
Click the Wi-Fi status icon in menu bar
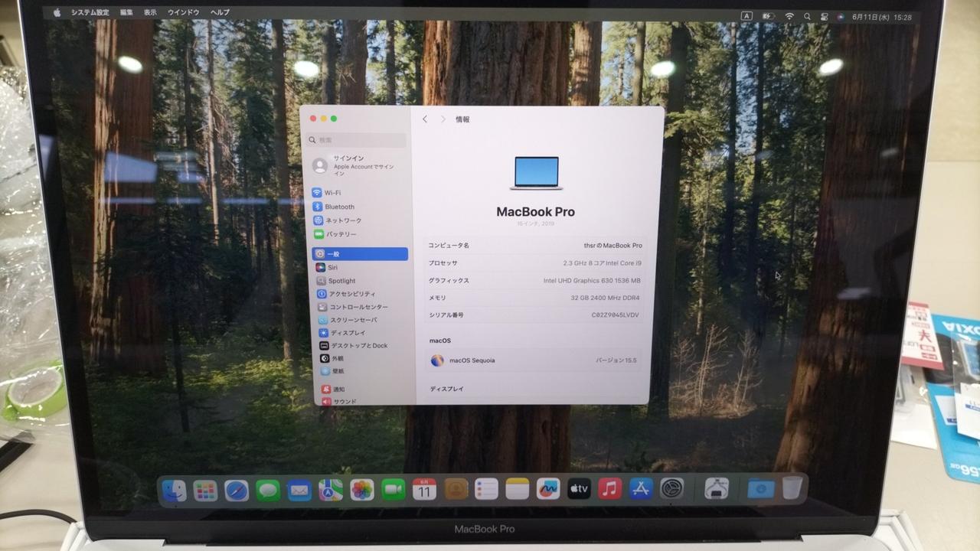coord(789,16)
